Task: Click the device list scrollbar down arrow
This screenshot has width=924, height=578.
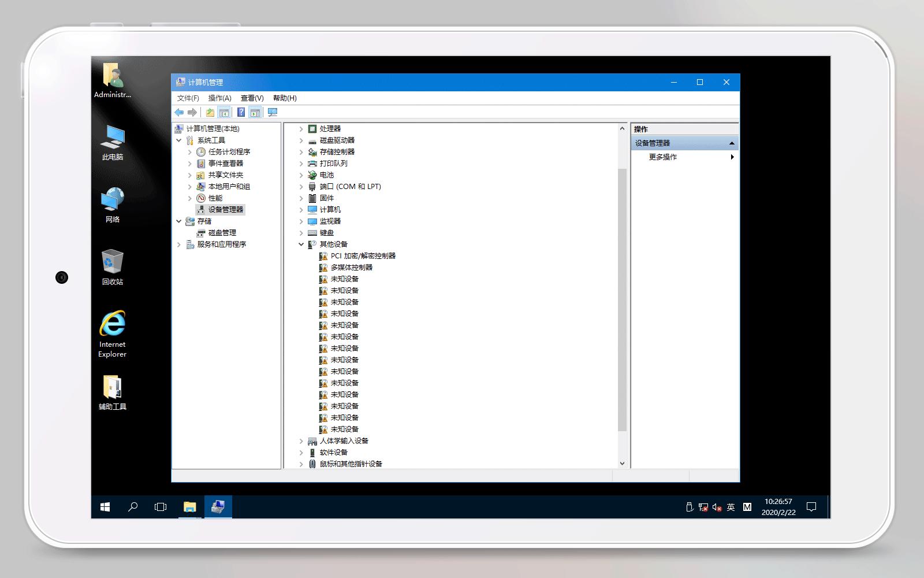Action: click(x=622, y=463)
